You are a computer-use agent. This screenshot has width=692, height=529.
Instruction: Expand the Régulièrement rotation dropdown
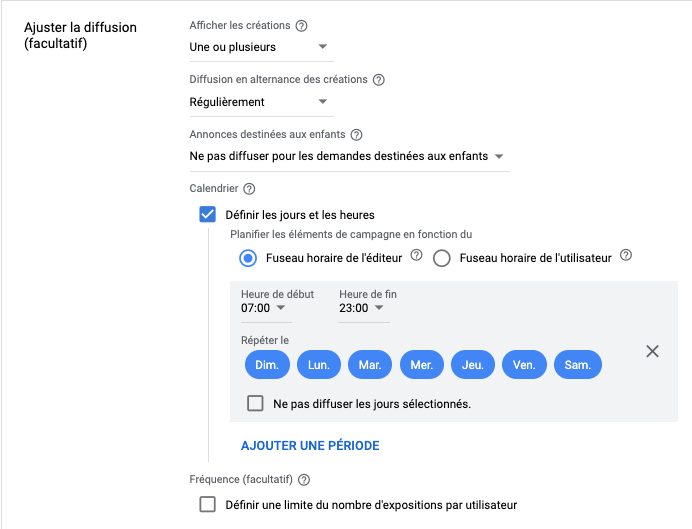261,102
